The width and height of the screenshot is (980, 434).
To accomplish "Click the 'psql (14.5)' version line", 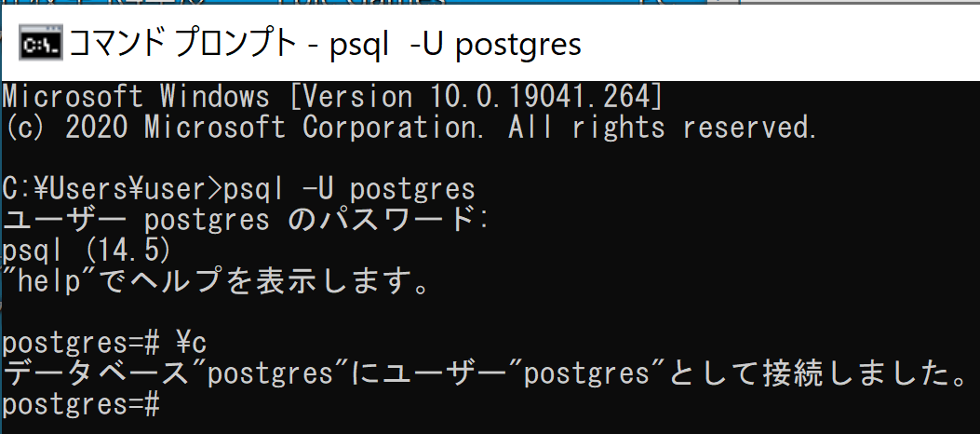I will click(x=87, y=251).
